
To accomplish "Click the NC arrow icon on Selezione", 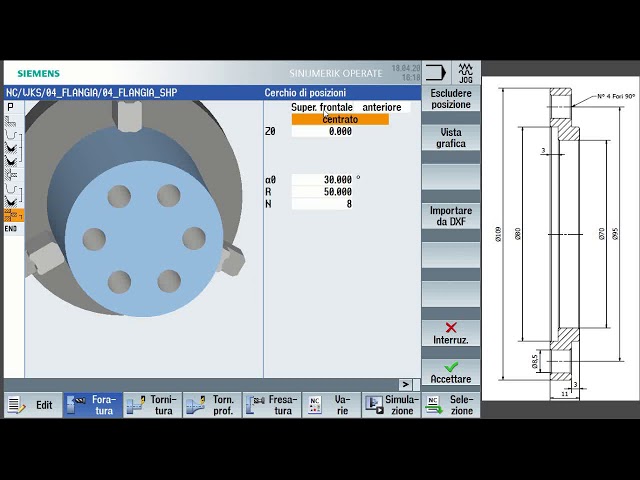I will click(433, 405).
